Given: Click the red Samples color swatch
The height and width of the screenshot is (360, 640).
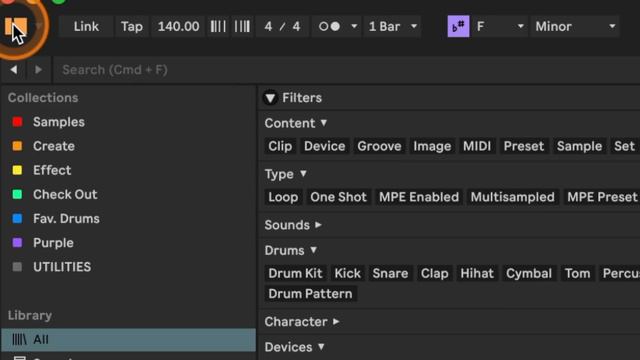Looking at the screenshot, I should pos(17,122).
